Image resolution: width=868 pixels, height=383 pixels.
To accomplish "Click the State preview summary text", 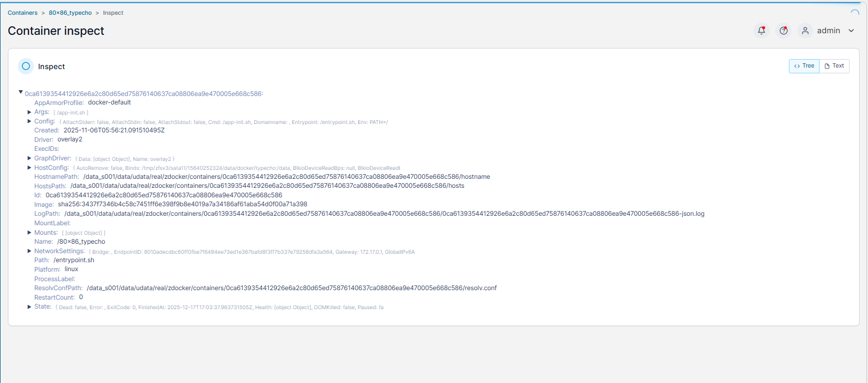I will pos(219,307).
